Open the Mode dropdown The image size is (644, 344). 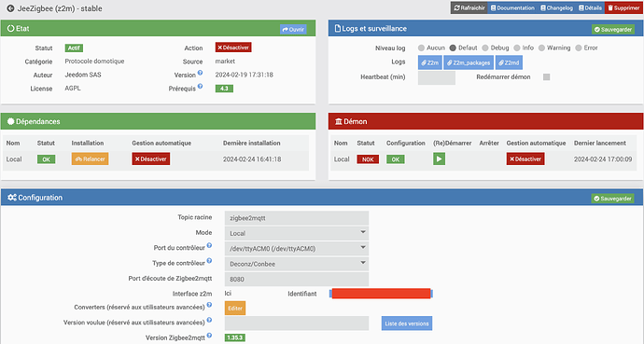(297, 233)
